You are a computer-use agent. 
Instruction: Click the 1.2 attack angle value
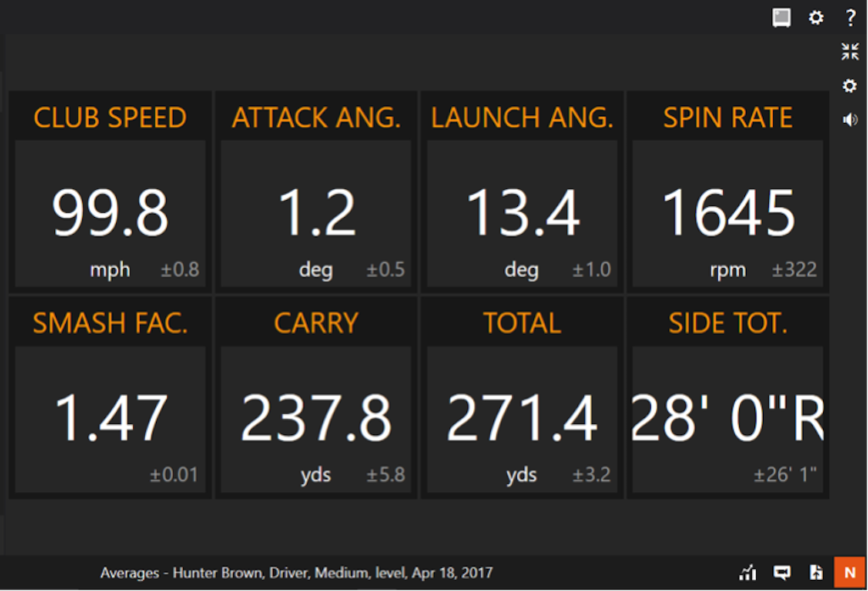316,213
